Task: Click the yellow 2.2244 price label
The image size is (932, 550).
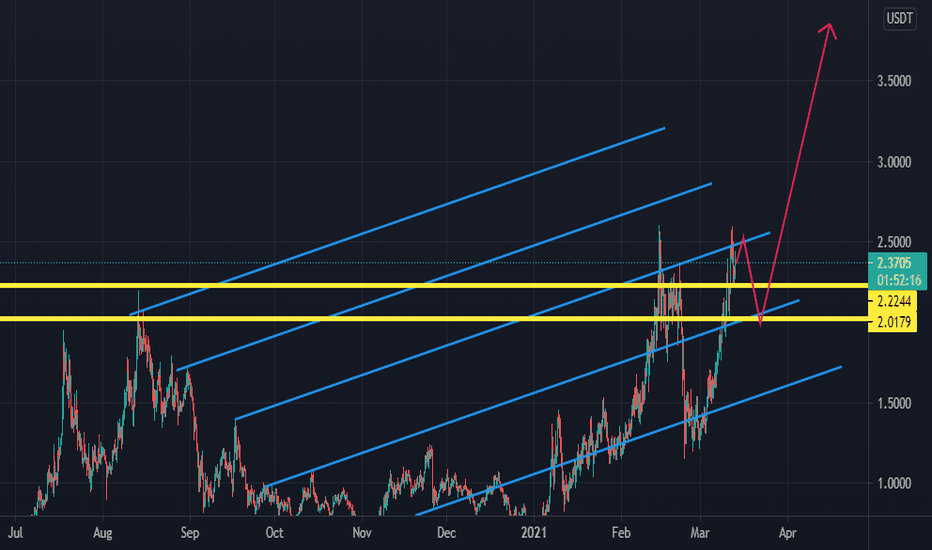Action: [x=893, y=301]
